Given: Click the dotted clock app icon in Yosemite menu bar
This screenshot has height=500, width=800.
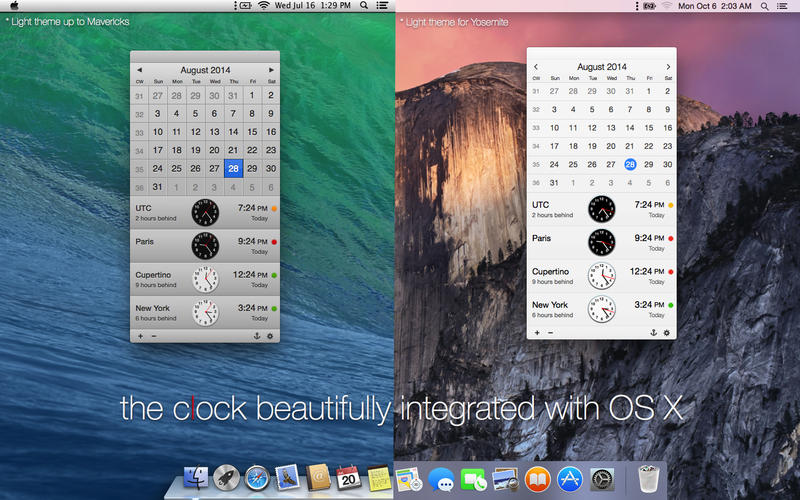Looking at the screenshot, I should coord(637,6).
